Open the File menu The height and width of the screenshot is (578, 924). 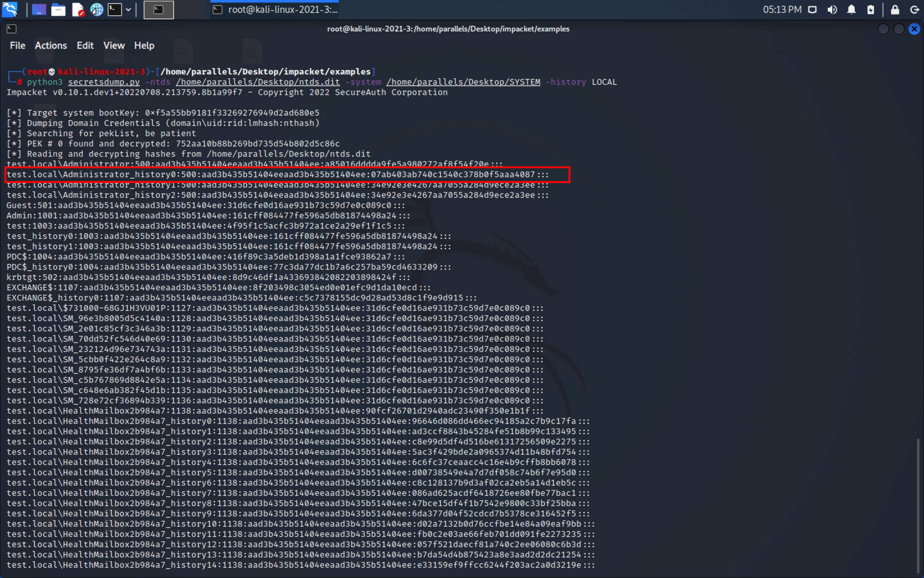18,46
